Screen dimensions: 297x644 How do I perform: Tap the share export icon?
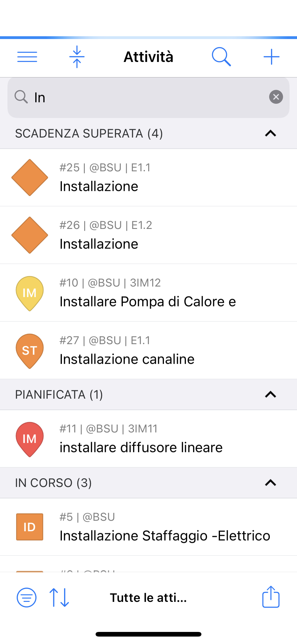pos(271,597)
